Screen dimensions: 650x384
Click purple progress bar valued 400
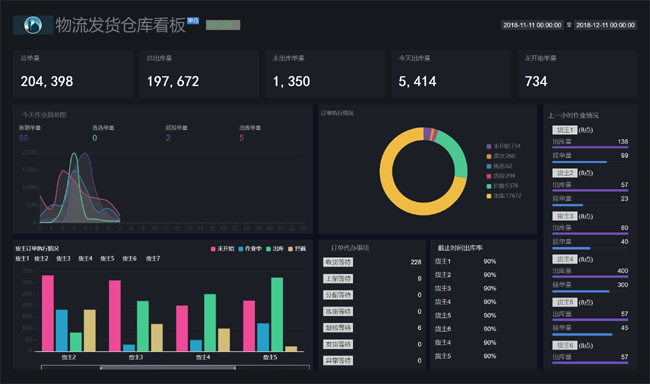pos(590,277)
